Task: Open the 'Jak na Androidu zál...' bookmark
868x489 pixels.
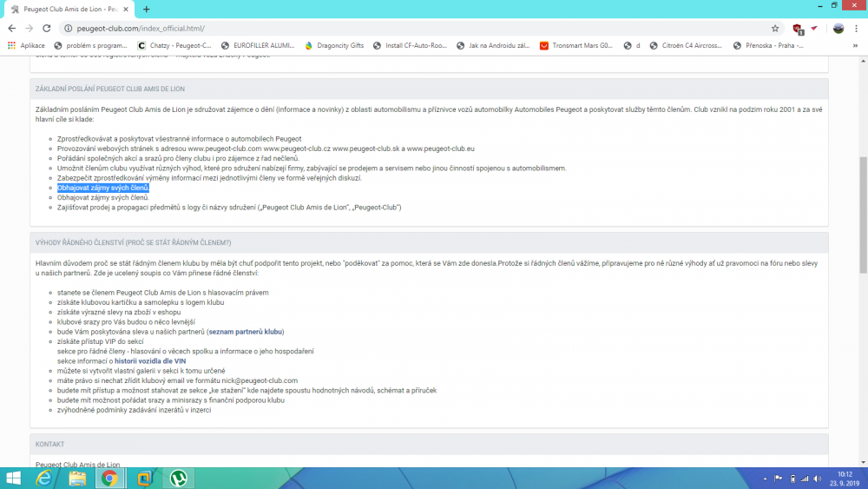Action: pyautogui.click(x=493, y=45)
